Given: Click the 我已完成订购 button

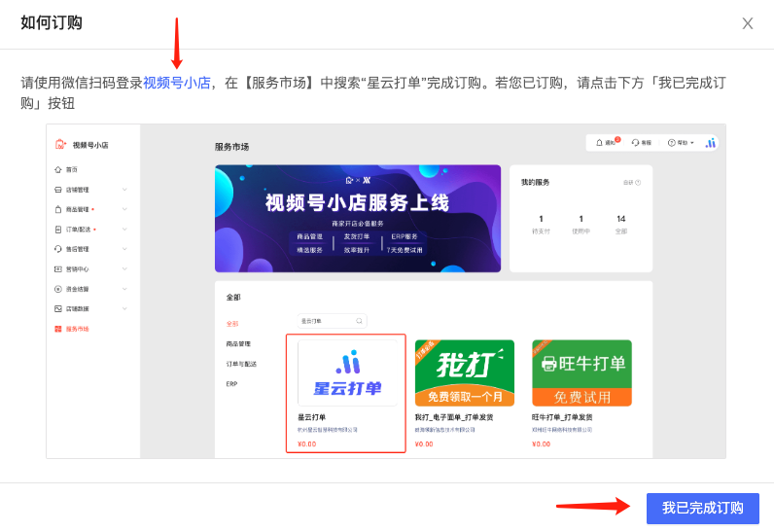Looking at the screenshot, I should [x=702, y=508].
